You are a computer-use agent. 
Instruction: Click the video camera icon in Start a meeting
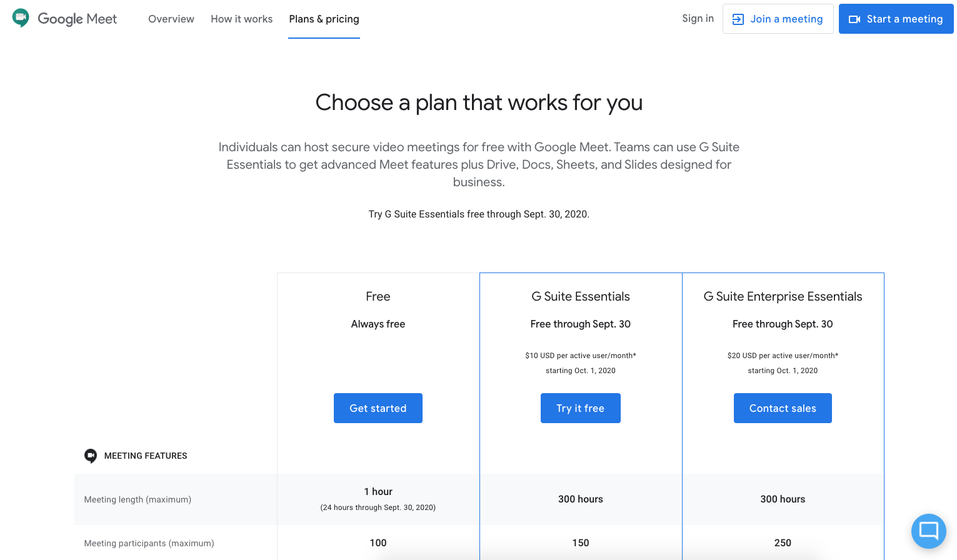pyautogui.click(x=854, y=19)
